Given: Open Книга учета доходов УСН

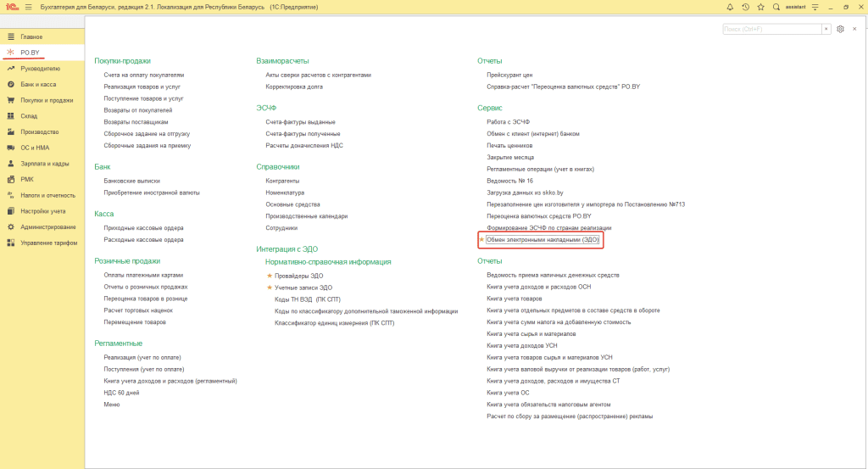Looking at the screenshot, I should 522,345.
